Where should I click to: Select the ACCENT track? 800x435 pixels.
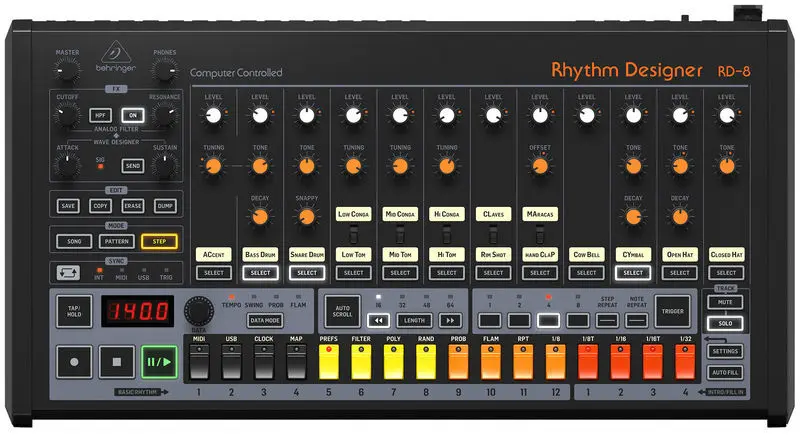click(214, 273)
